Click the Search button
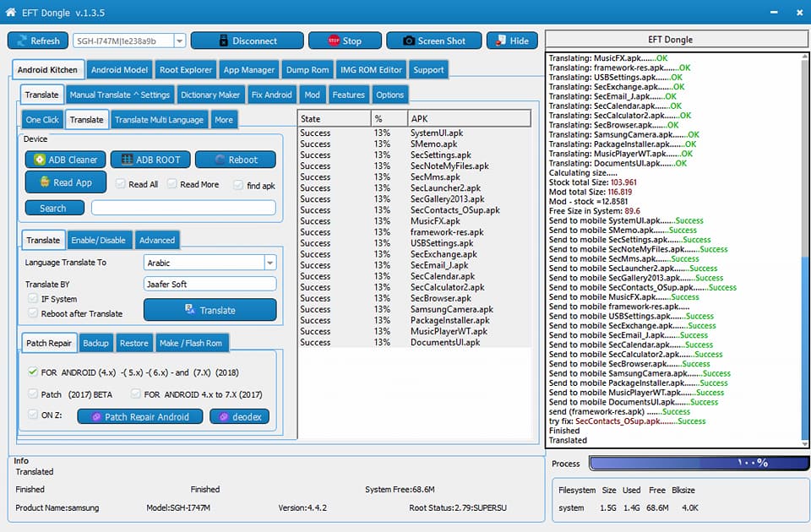The width and height of the screenshot is (811, 532). (54, 208)
